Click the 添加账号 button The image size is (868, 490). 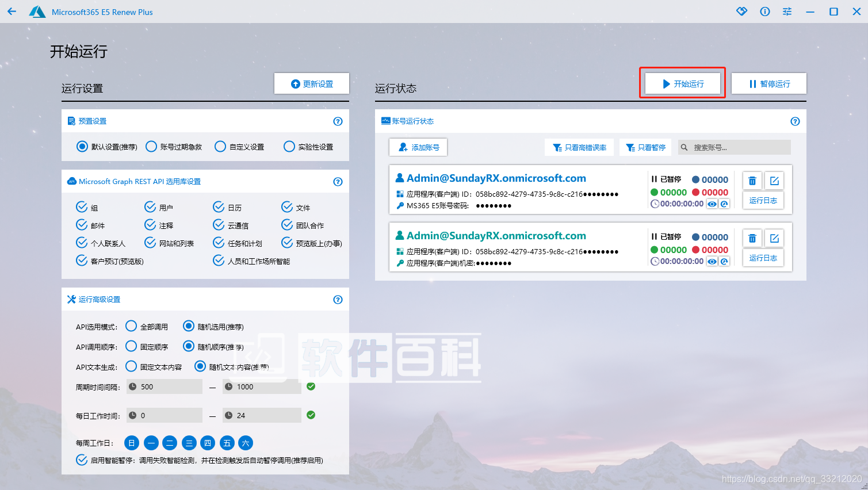tap(418, 147)
